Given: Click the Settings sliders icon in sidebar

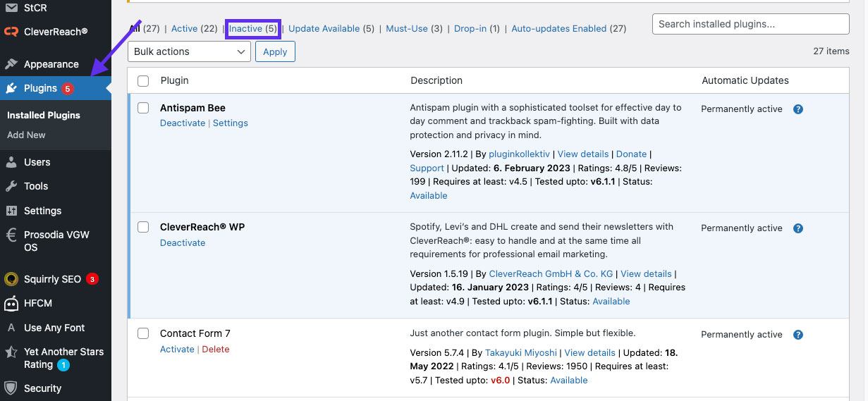Looking at the screenshot, I should coord(11,211).
